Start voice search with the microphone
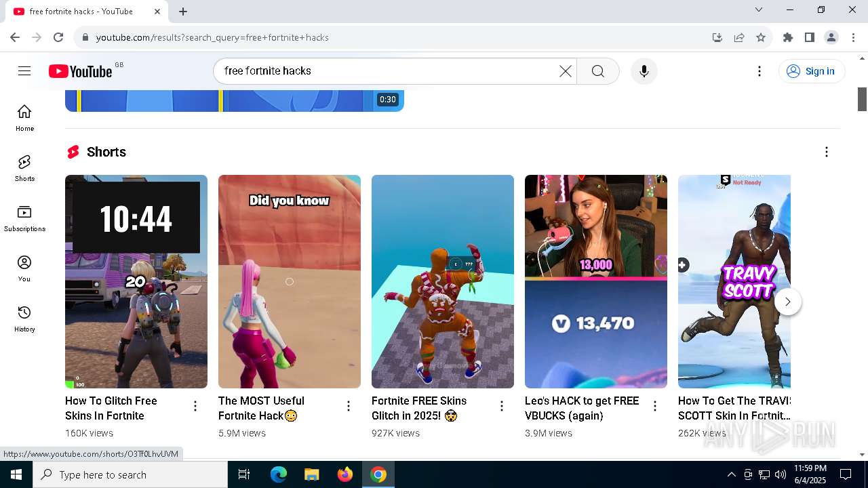 point(644,71)
